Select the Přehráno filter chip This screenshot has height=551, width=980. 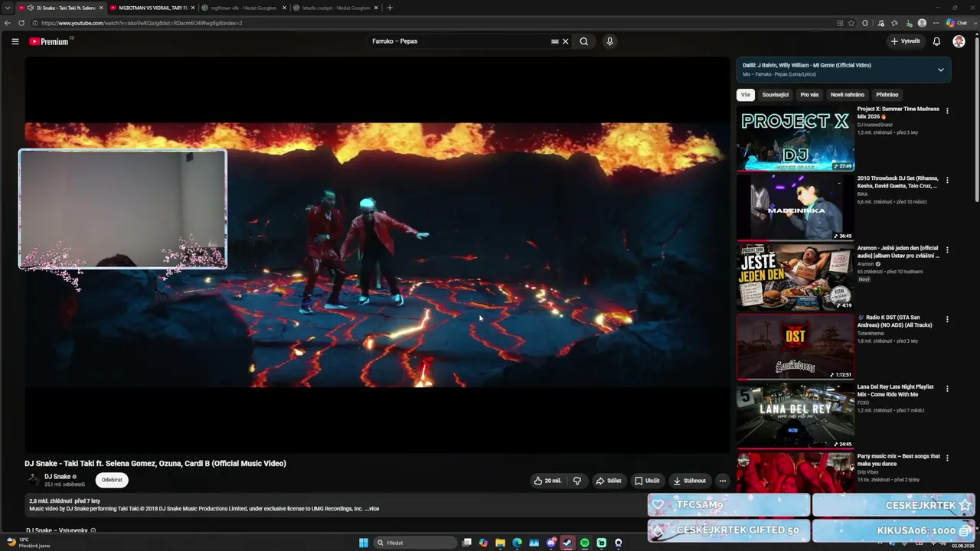click(x=887, y=95)
